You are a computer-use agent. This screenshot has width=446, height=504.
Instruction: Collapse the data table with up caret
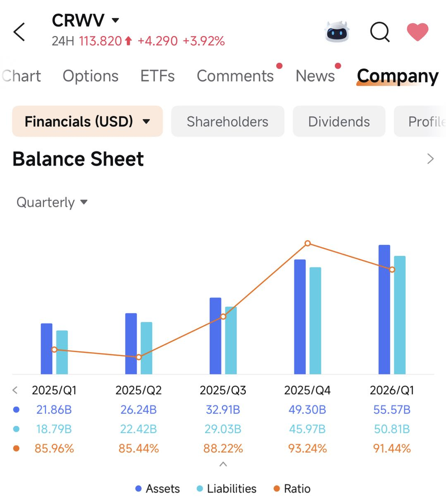[223, 464]
